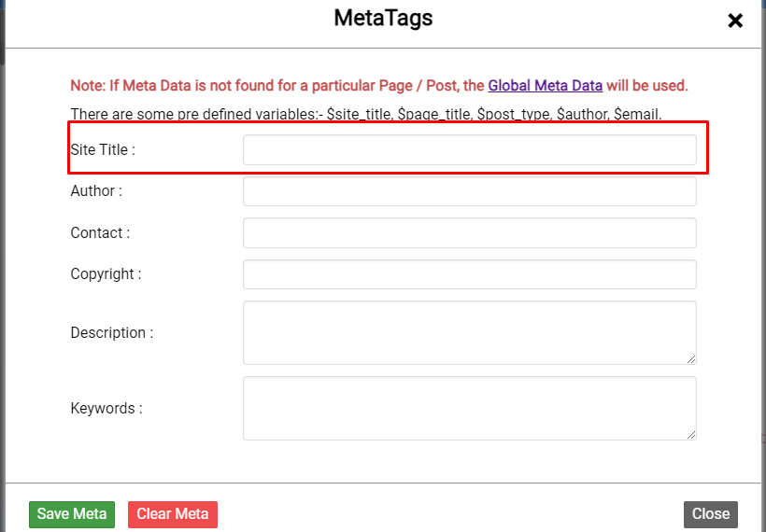
Task: Click the Contact label text
Action: [x=100, y=232]
